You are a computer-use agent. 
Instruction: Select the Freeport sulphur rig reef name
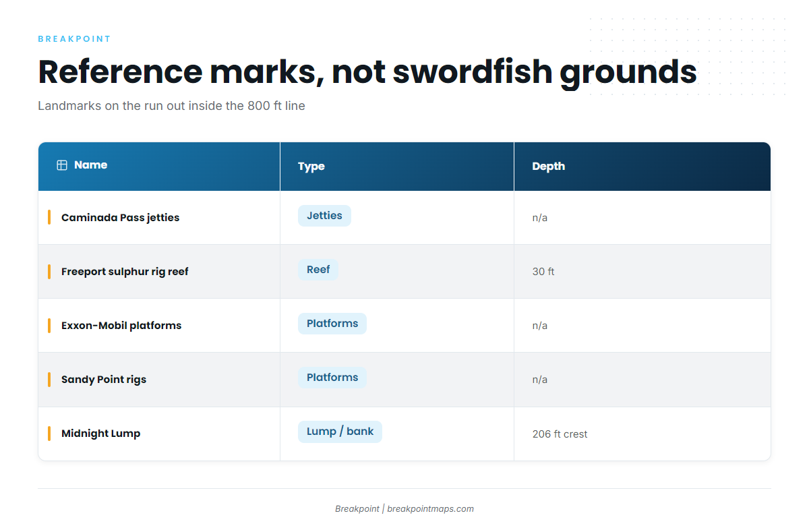125,272
